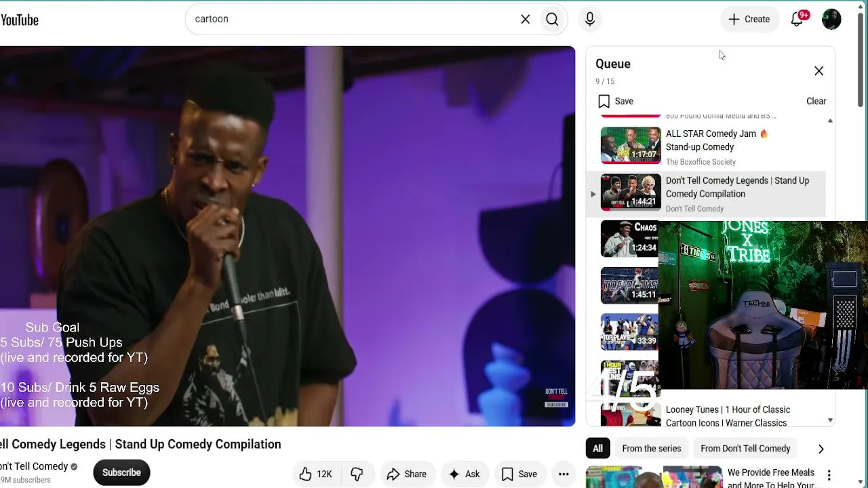
Task: Like the video with 12K likes
Action: [x=317, y=474]
